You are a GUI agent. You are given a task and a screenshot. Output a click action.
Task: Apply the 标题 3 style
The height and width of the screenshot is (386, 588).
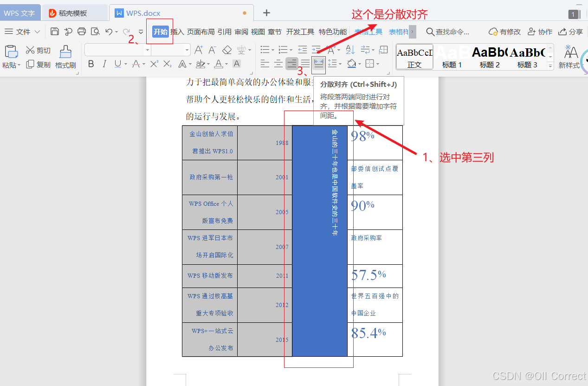pyautogui.click(x=527, y=57)
